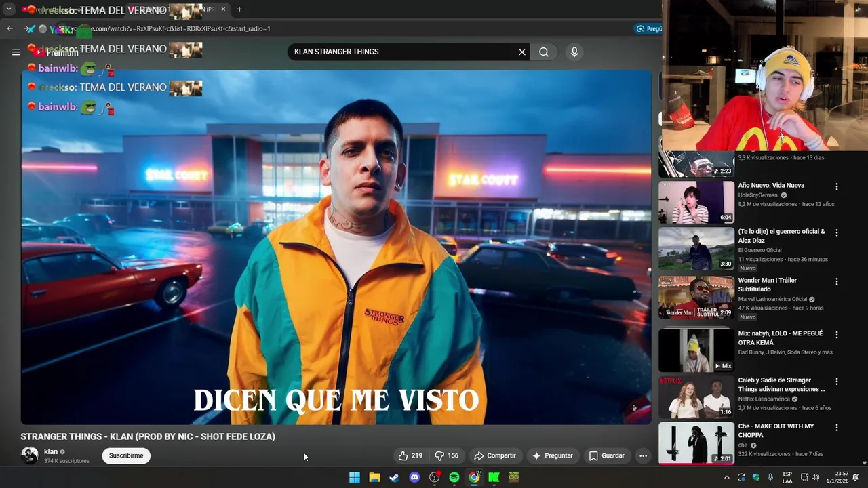
Task: Click the Netflix Latinoamérica channel name
Action: (x=764, y=399)
